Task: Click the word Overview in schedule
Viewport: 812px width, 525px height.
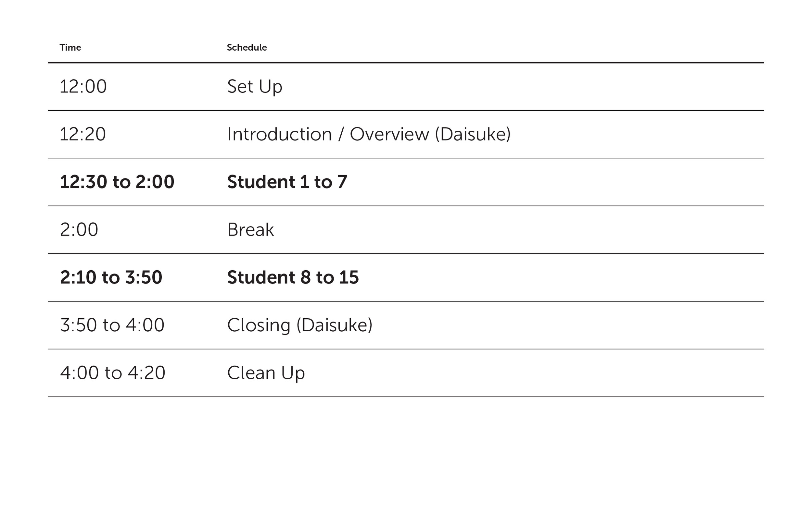Action: coord(389,134)
